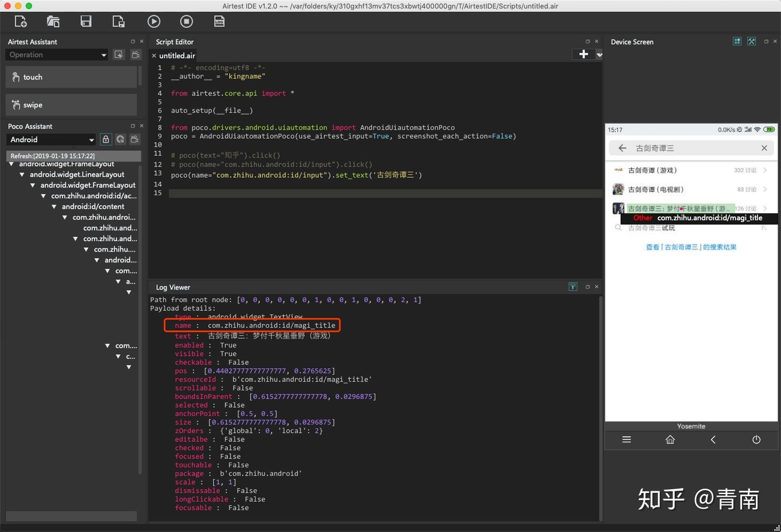Tap device back chevron button
Screen dimensions: 781x532
(x=713, y=440)
